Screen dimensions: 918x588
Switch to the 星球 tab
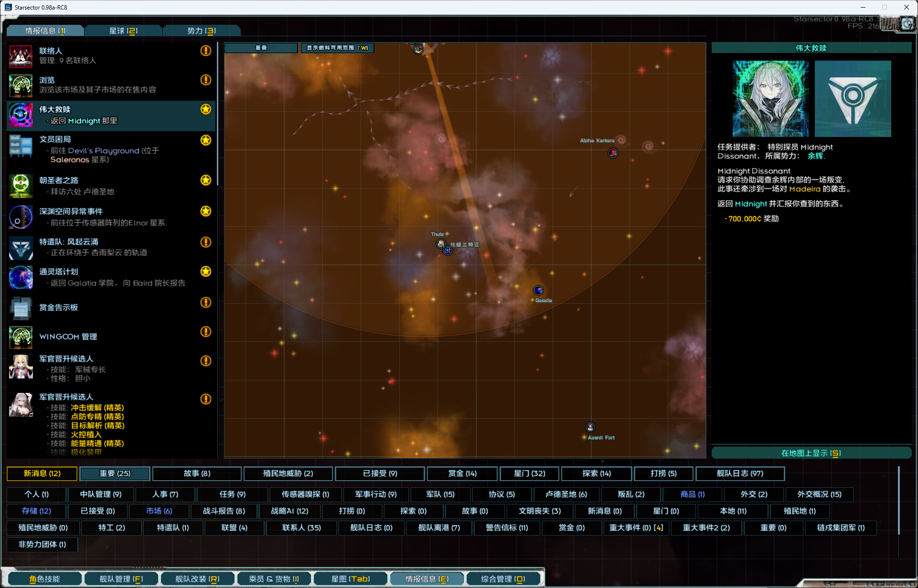[123, 31]
